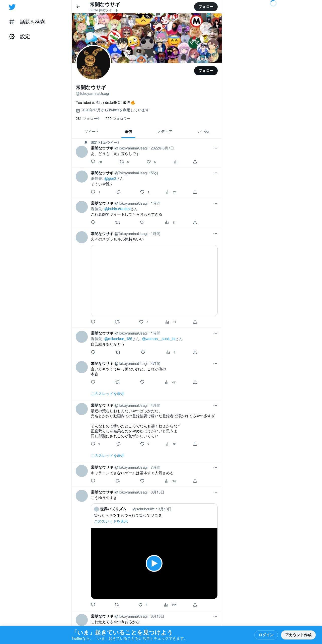322x644 pixels.
Task: Click the Twitter bird logo
Action: coord(12,7)
